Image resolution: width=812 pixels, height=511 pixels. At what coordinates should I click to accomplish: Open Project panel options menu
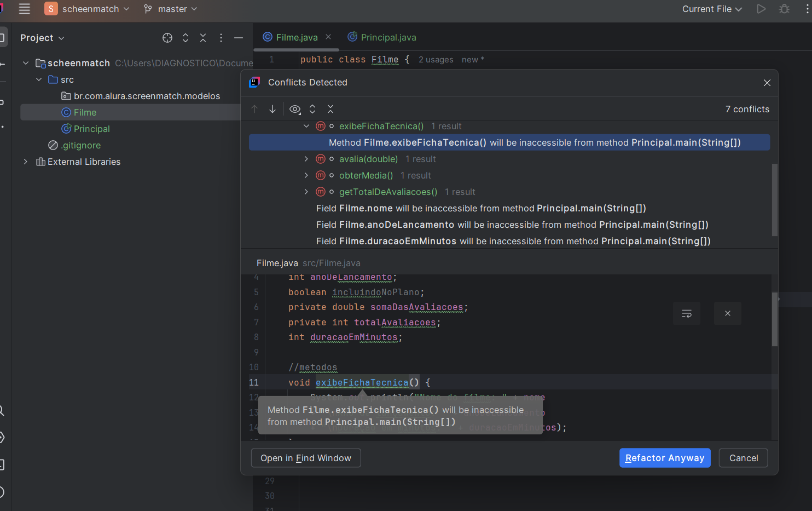(221, 38)
